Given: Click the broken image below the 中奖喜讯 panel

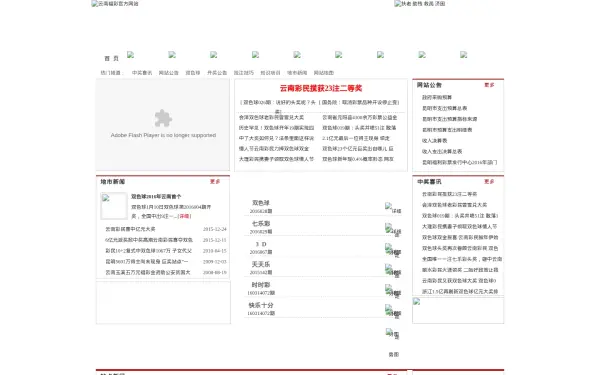Looking at the screenshot, I should point(417,302).
